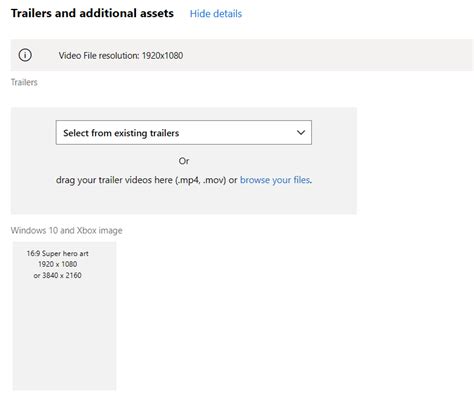
Task: Select the Video File resolution info banner
Action: coord(242,55)
